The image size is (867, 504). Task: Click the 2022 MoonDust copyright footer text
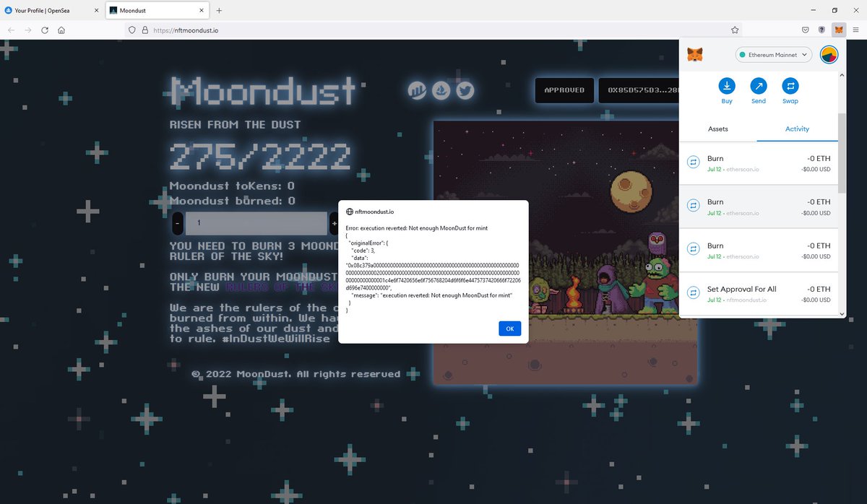(x=296, y=374)
